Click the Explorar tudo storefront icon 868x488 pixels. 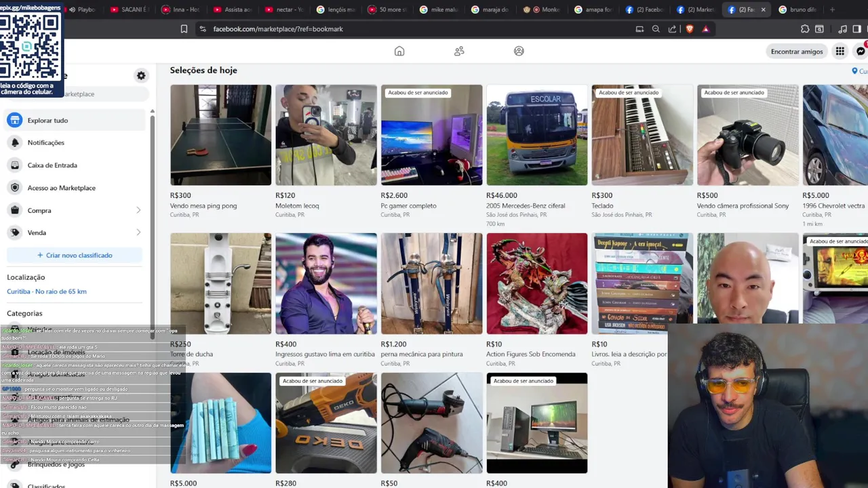(15, 120)
